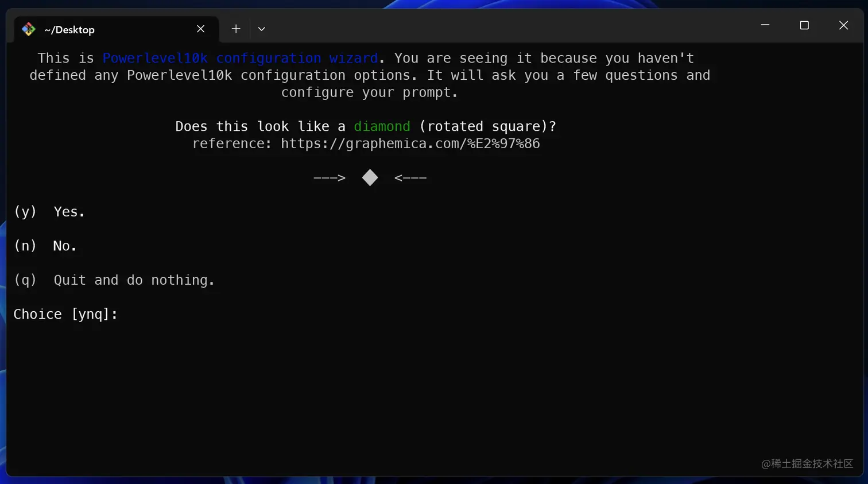This screenshot has width=868, height=484.
Task: Click 'Does this look like a' text
Action: coord(260,126)
